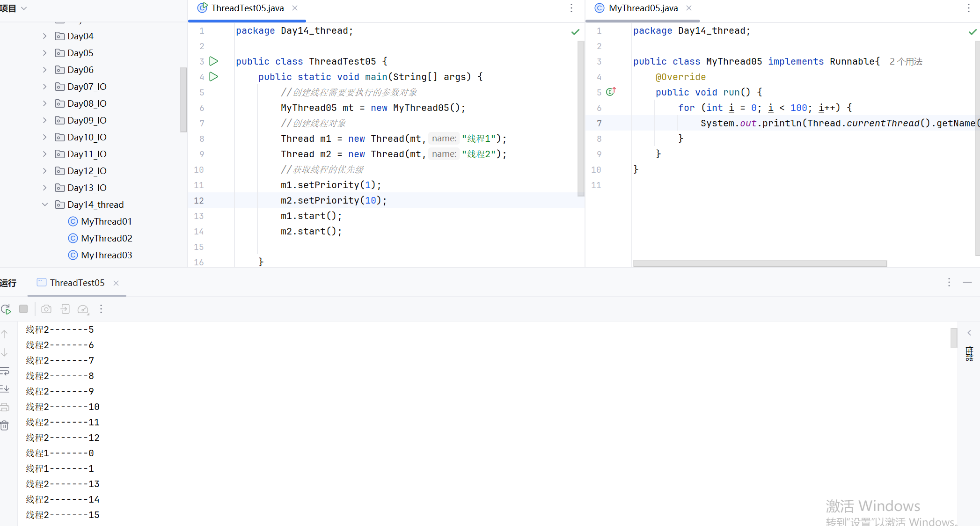The width and height of the screenshot is (980, 526).
Task: Close the MyThread05.java editor tab
Action: coord(689,8)
